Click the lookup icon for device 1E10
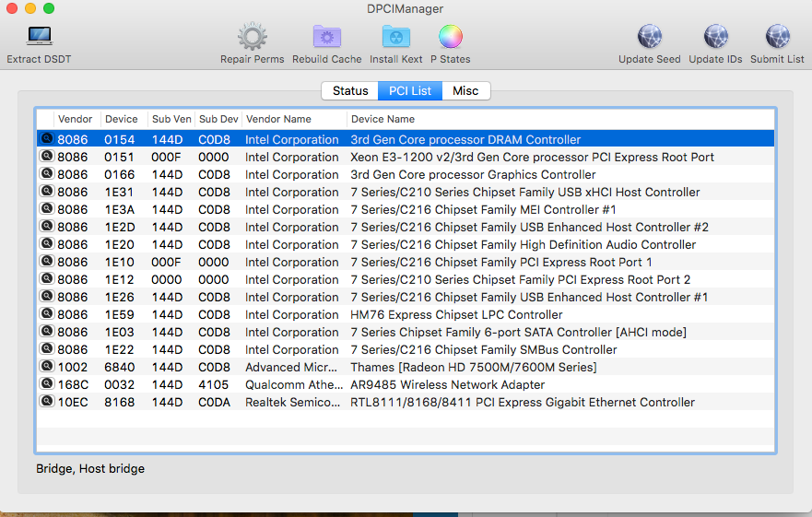 pyautogui.click(x=47, y=261)
